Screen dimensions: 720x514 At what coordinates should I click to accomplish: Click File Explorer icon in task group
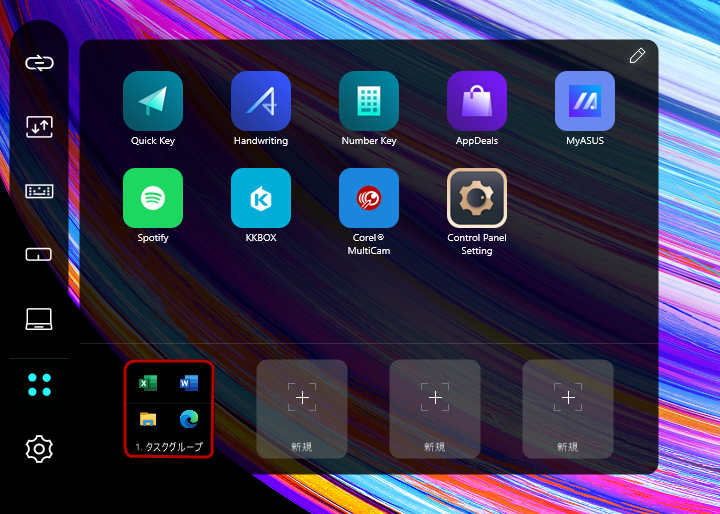148,419
